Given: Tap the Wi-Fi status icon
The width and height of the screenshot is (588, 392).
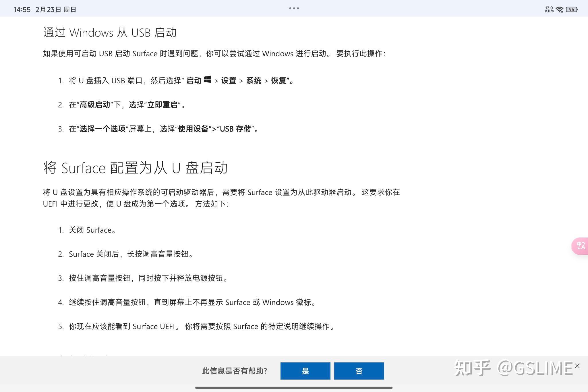Looking at the screenshot, I should click(560, 10).
